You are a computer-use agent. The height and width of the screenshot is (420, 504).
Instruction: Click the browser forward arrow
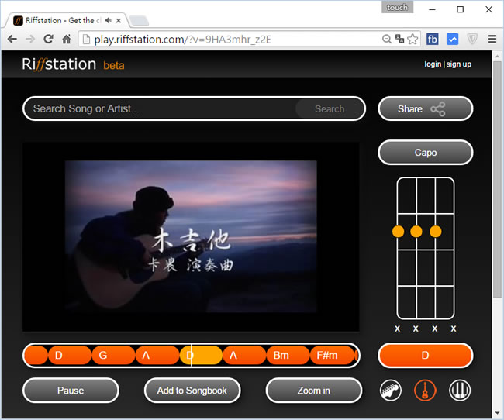pyautogui.click(x=30, y=40)
